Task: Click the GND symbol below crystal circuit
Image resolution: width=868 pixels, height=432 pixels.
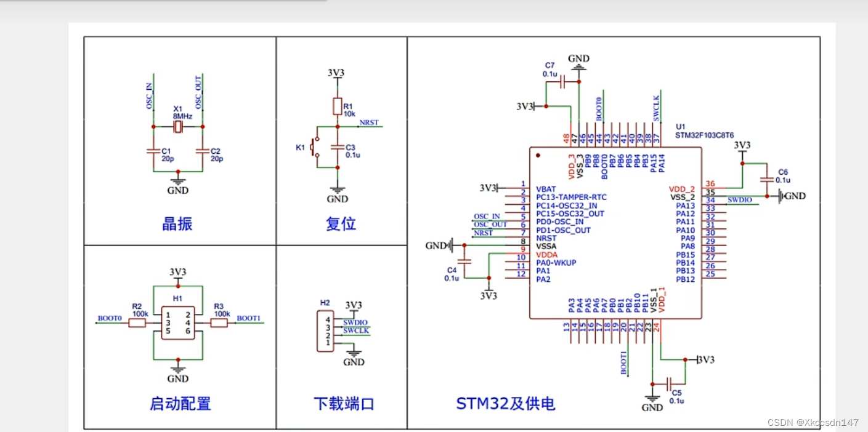Action: tap(177, 183)
